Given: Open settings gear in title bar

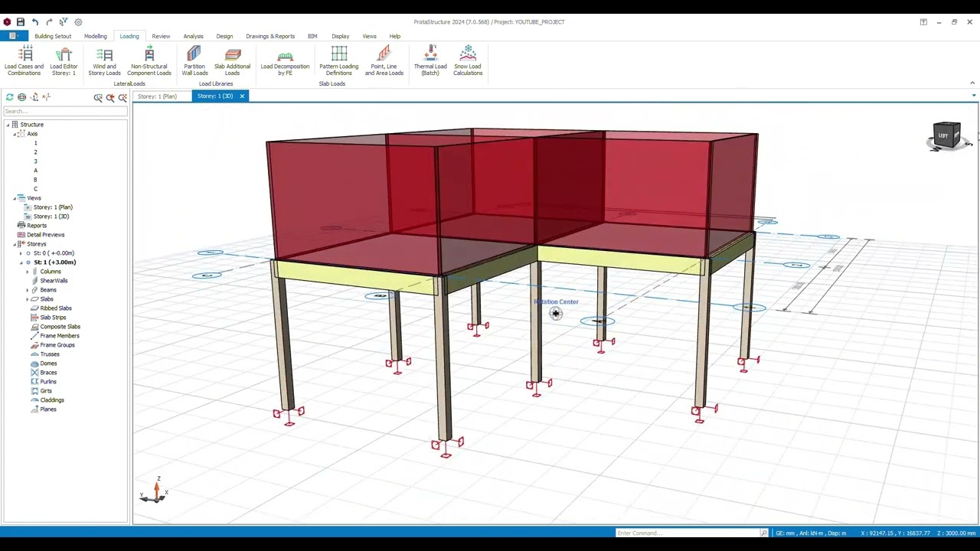Looking at the screenshot, I should point(78,22).
